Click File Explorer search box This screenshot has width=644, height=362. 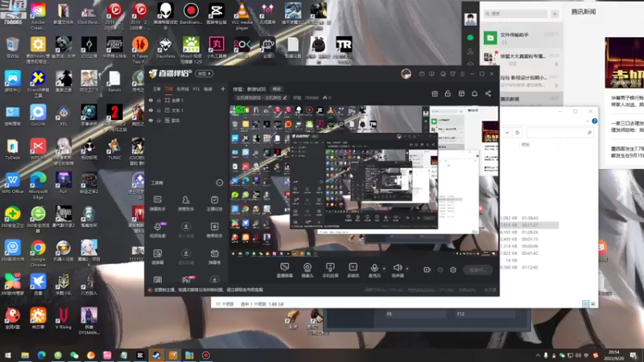(559, 133)
